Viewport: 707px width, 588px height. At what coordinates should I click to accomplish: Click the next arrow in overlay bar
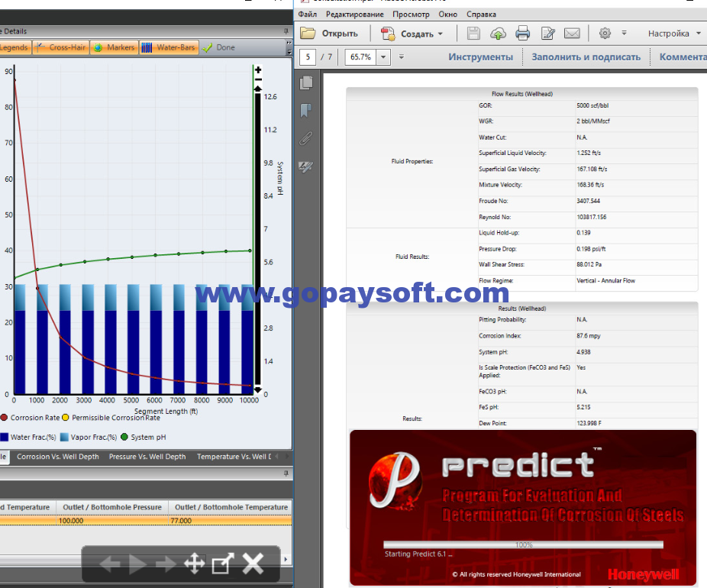tap(166, 564)
